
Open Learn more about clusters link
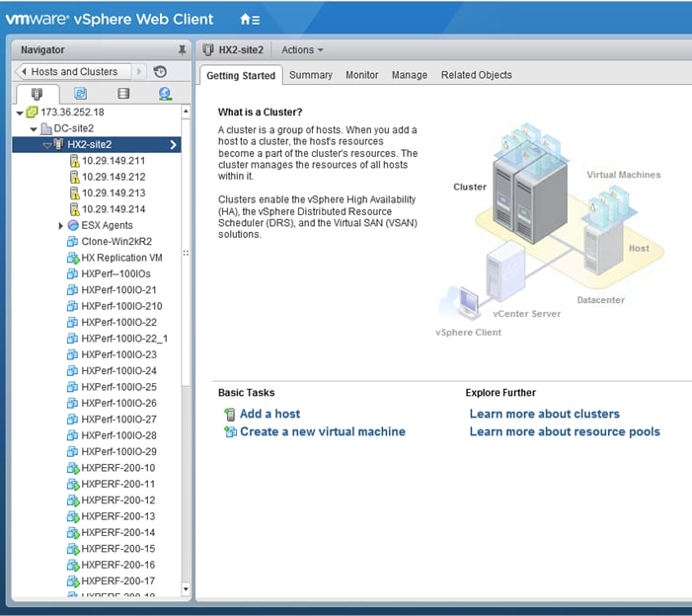545,414
